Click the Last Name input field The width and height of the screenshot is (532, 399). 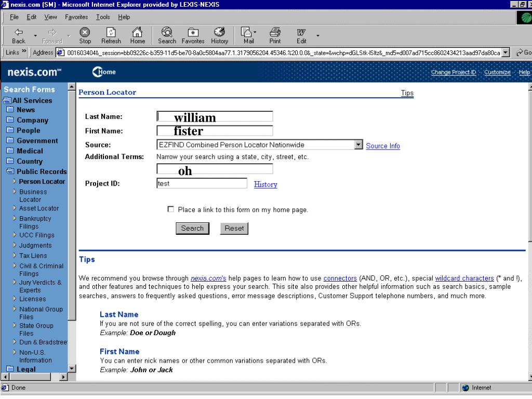pos(215,116)
